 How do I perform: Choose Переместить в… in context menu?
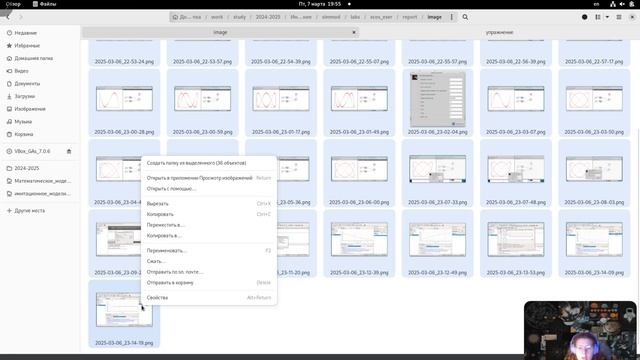pyautogui.click(x=209, y=225)
